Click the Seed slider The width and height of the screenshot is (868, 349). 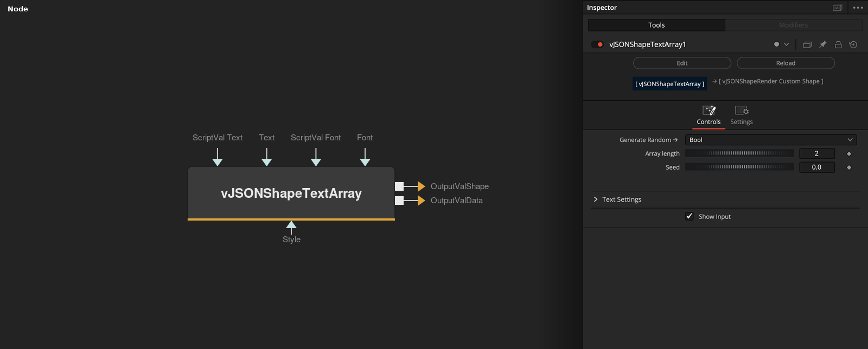pyautogui.click(x=739, y=167)
